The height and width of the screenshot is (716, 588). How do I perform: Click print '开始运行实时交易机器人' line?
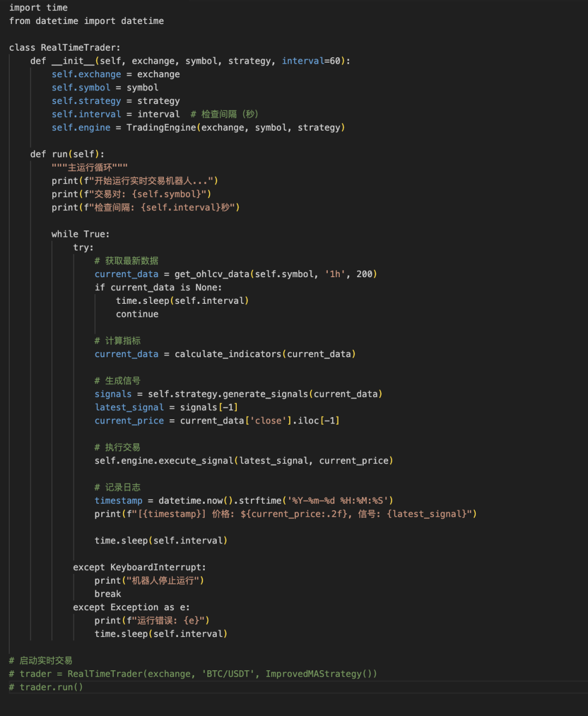[134, 181]
